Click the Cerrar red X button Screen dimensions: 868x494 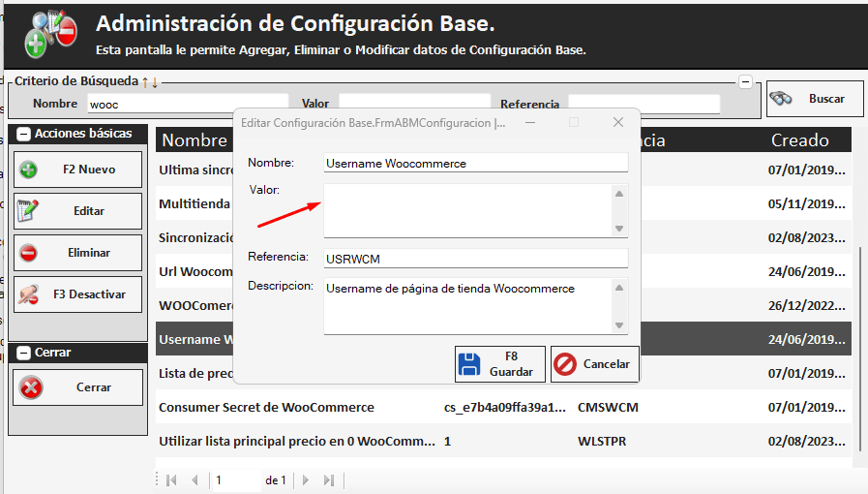tap(77, 387)
